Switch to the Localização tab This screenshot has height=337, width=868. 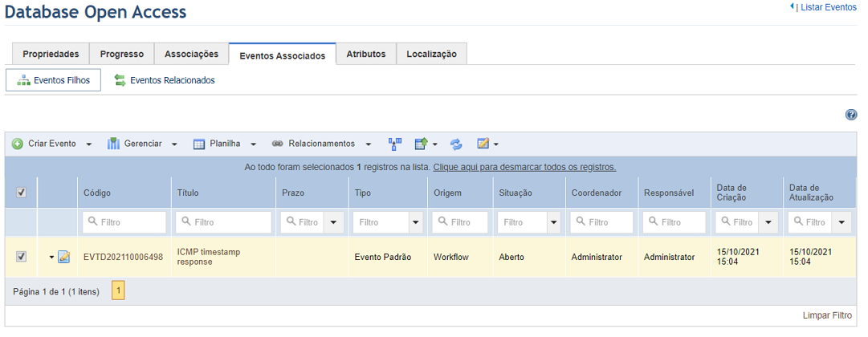point(432,55)
